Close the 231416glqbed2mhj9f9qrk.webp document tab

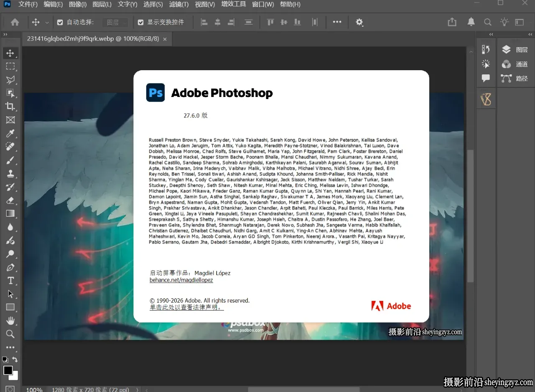tap(165, 39)
